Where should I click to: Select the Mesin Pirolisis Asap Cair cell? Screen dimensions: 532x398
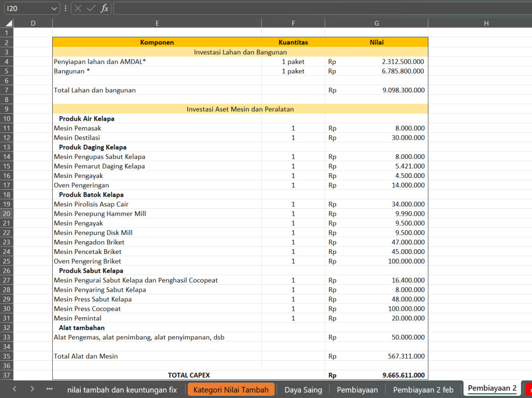(x=157, y=204)
